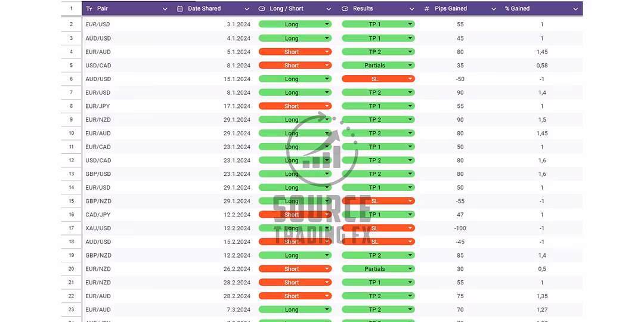644x322 pixels.
Task: Click the text-type icon in Pair header
Action: pyautogui.click(x=89, y=9)
